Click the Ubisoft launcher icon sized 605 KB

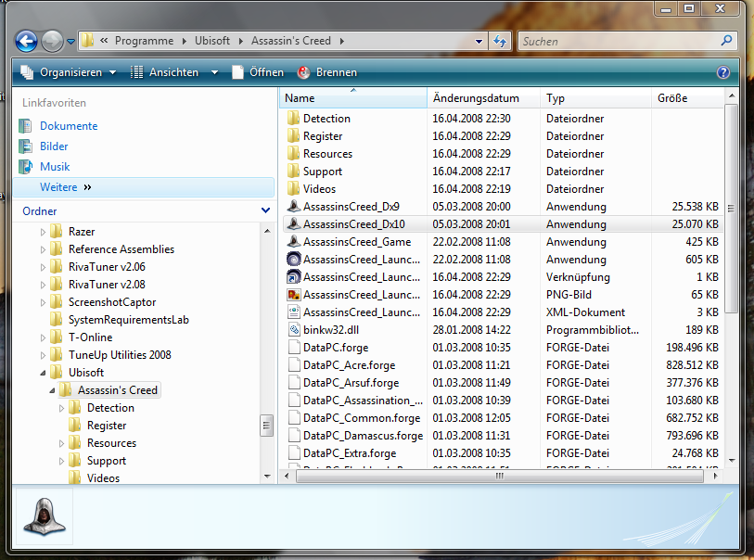coord(293,259)
